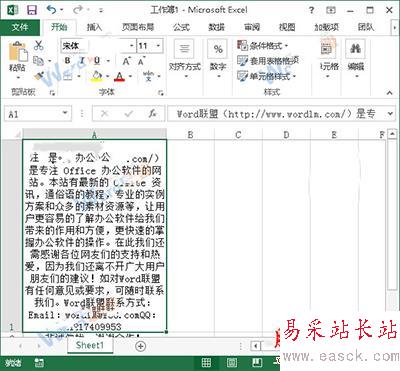The image size is (400, 371).
Task: Open the Sheet1 tab
Action: [x=90, y=345]
